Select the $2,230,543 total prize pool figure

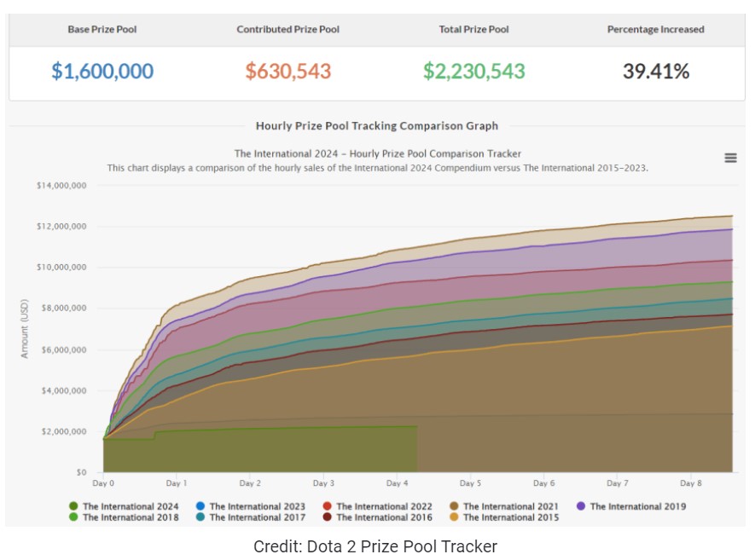click(x=473, y=72)
